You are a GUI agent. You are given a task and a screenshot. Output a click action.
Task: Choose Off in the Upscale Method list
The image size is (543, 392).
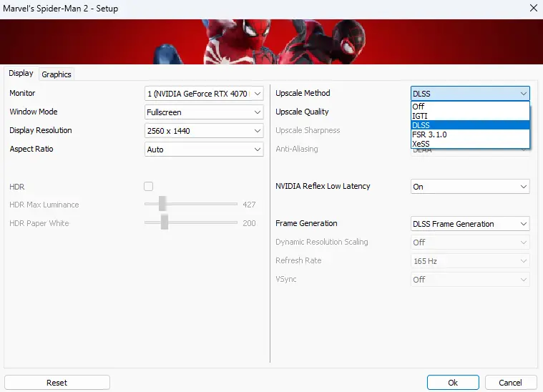[470, 107]
